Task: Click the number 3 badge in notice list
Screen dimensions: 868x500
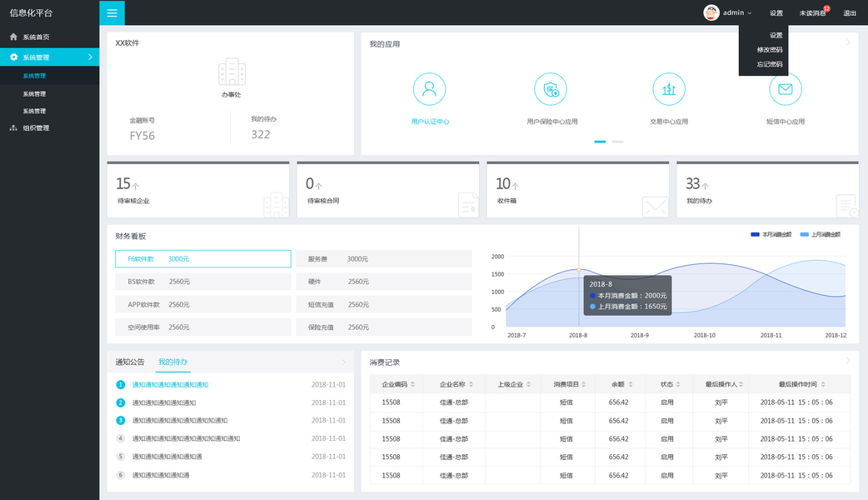Action: point(120,420)
